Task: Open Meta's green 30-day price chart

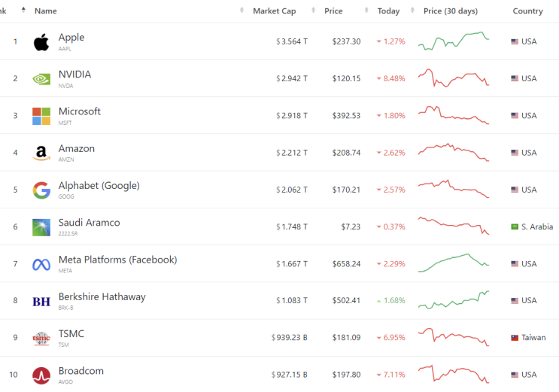Action: (454, 263)
